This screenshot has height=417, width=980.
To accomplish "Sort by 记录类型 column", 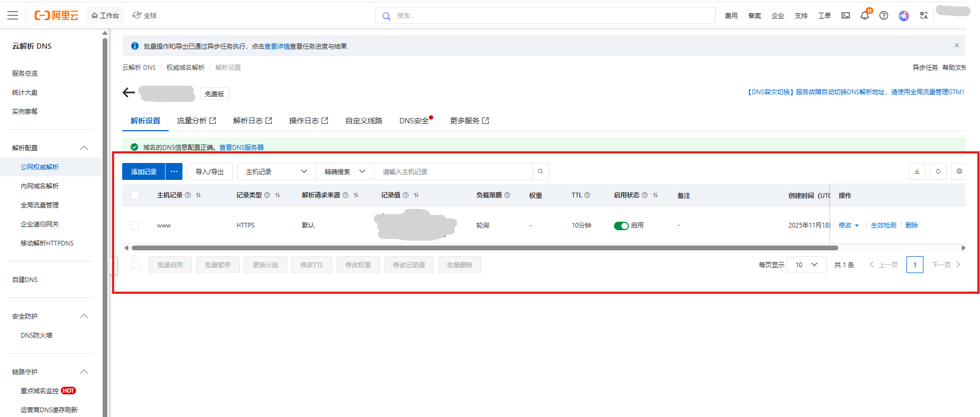I will point(278,195).
